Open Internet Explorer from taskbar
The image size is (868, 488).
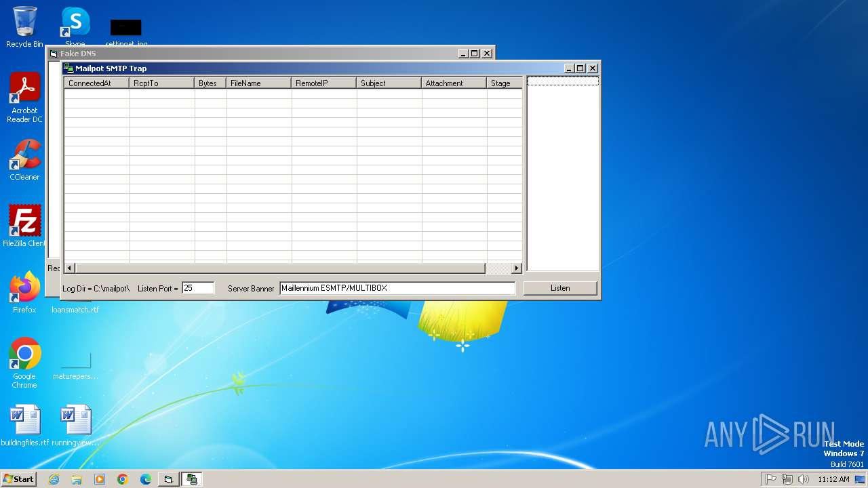[x=54, y=479]
